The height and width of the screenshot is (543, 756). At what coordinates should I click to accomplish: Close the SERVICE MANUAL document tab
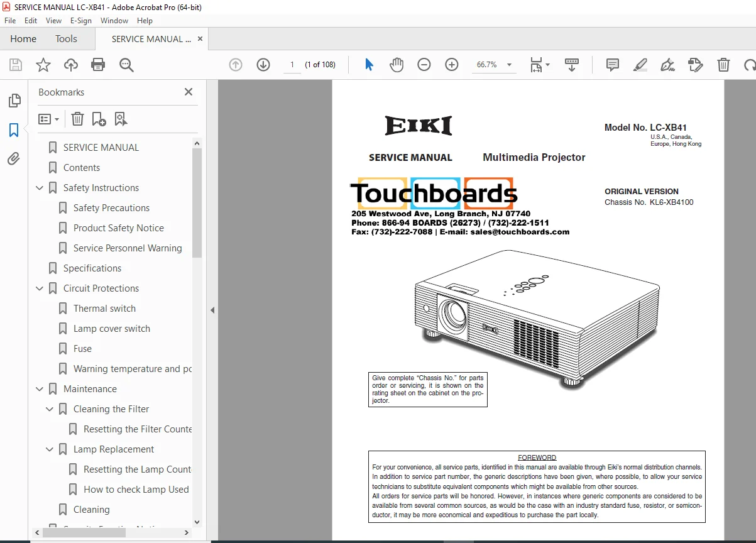coord(200,39)
